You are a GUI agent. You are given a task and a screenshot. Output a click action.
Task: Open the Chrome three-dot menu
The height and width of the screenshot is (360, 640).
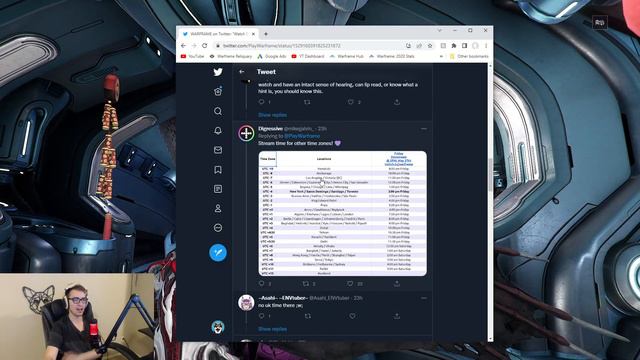(x=486, y=46)
